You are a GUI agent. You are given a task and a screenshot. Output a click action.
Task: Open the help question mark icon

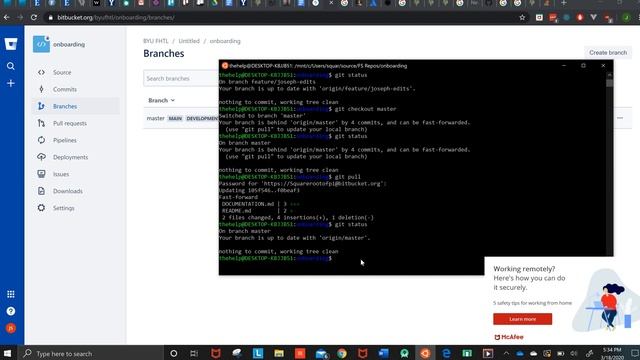pyautogui.click(x=11, y=311)
